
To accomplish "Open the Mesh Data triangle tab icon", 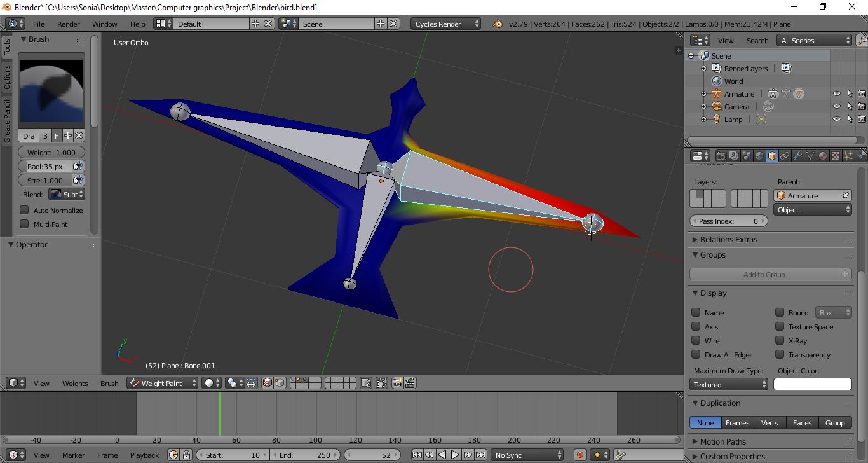I will point(810,156).
